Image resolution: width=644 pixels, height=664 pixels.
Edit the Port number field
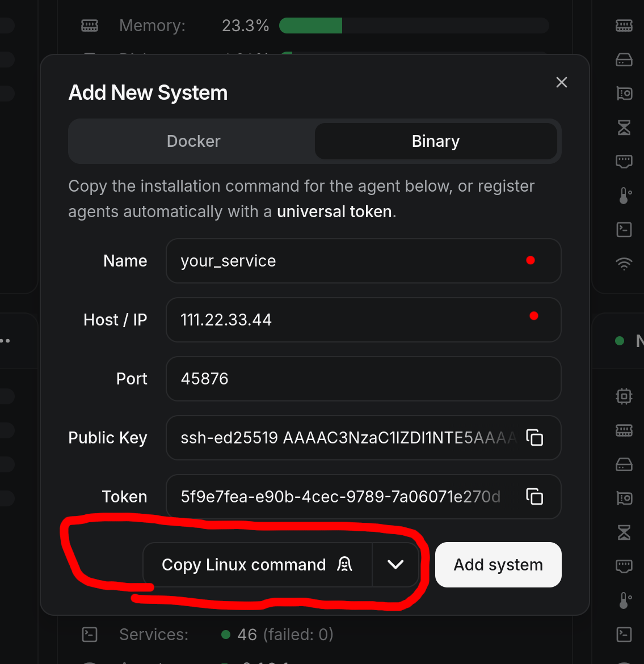click(363, 379)
